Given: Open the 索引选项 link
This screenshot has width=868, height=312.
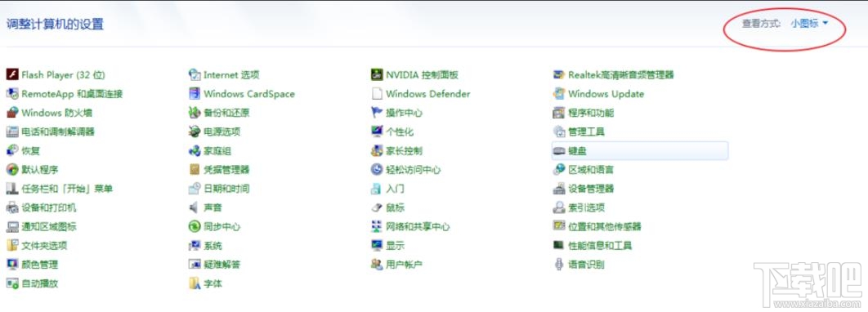Looking at the screenshot, I should [586, 207].
